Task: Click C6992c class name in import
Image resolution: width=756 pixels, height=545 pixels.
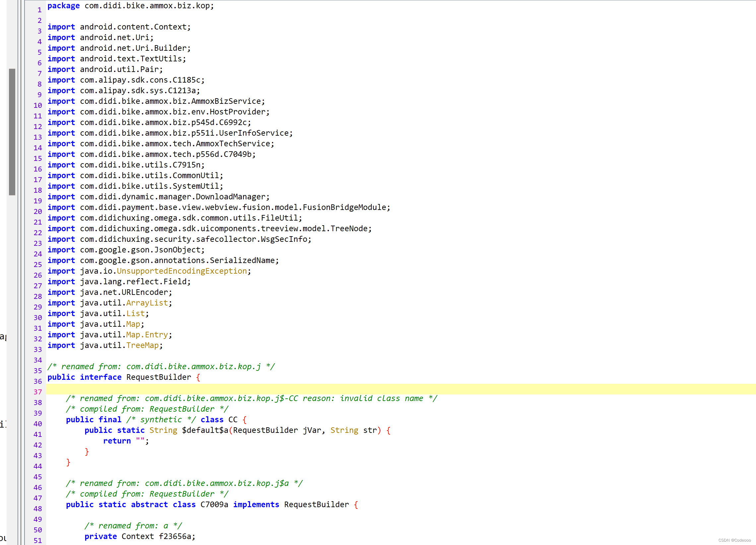Action: tap(233, 122)
